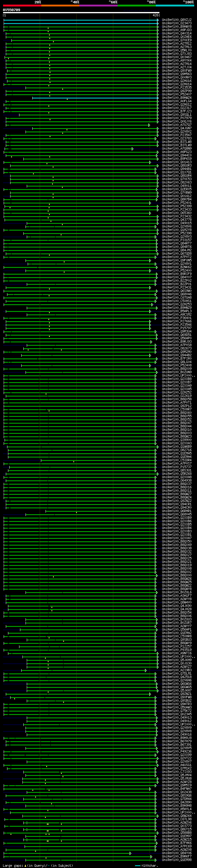This screenshot has height=868, width=197.
Task: Select the query name AV550709
Action: click(11, 10)
